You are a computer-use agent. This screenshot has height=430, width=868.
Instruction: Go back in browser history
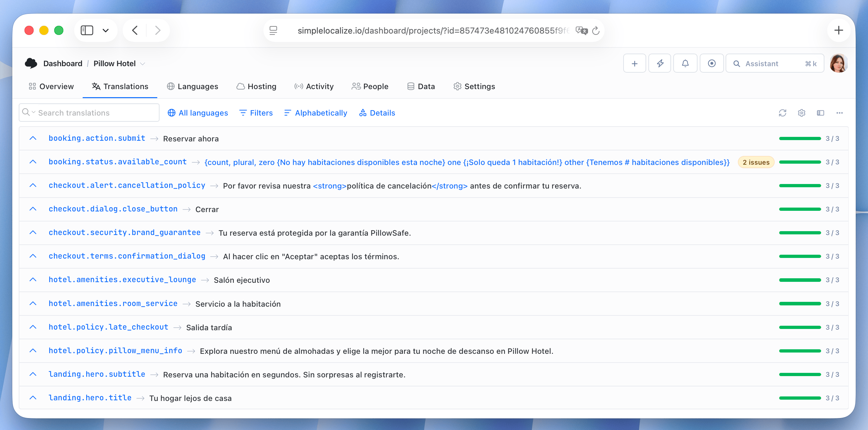click(135, 30)
